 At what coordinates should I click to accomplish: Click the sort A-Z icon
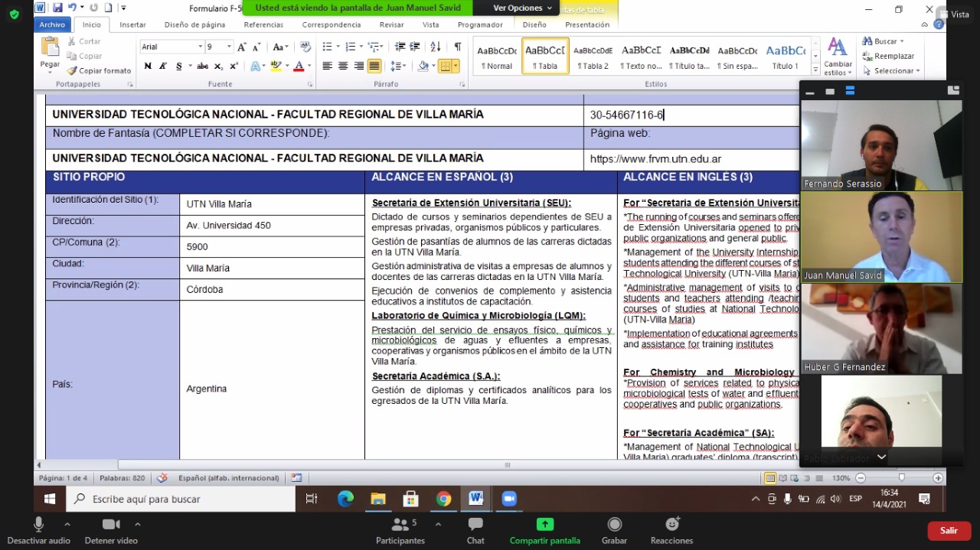click(x=436, y=47)
